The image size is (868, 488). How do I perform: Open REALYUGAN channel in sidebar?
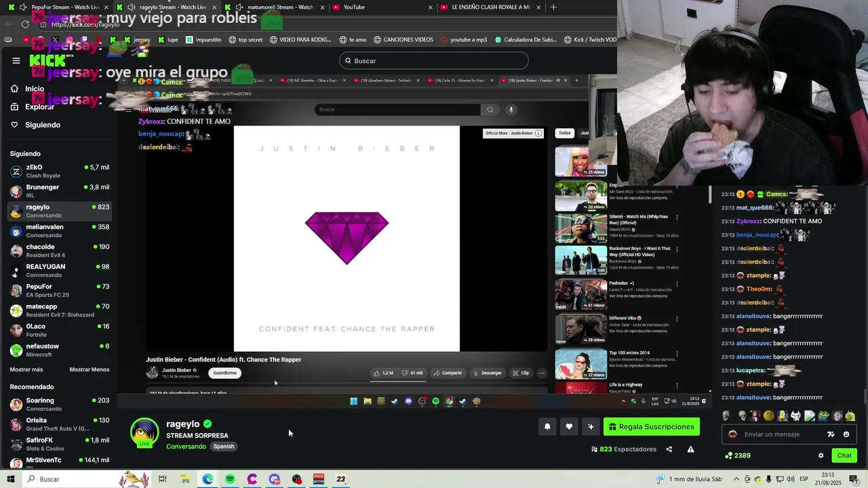[x=59, y=270]
